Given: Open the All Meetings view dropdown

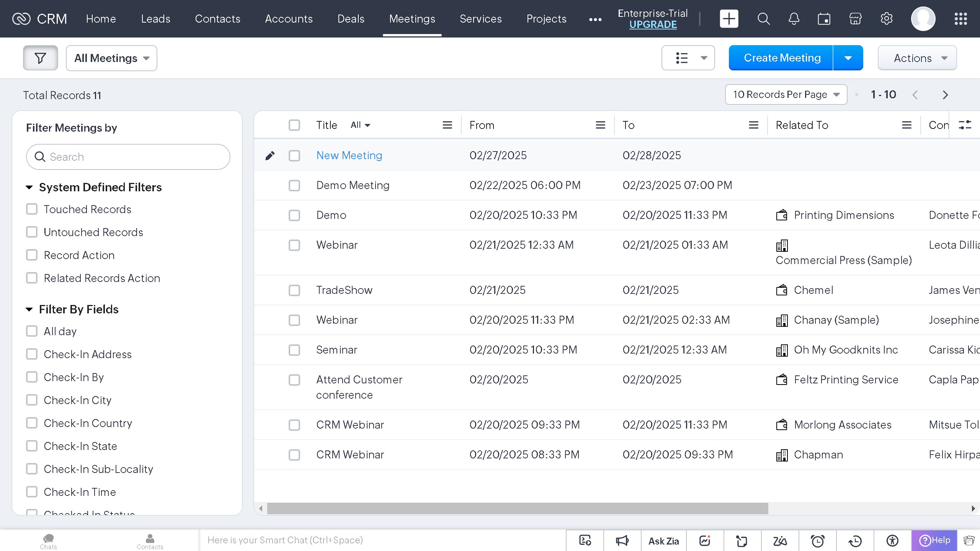Looking at the screenshot, I should tap(111, 58).
